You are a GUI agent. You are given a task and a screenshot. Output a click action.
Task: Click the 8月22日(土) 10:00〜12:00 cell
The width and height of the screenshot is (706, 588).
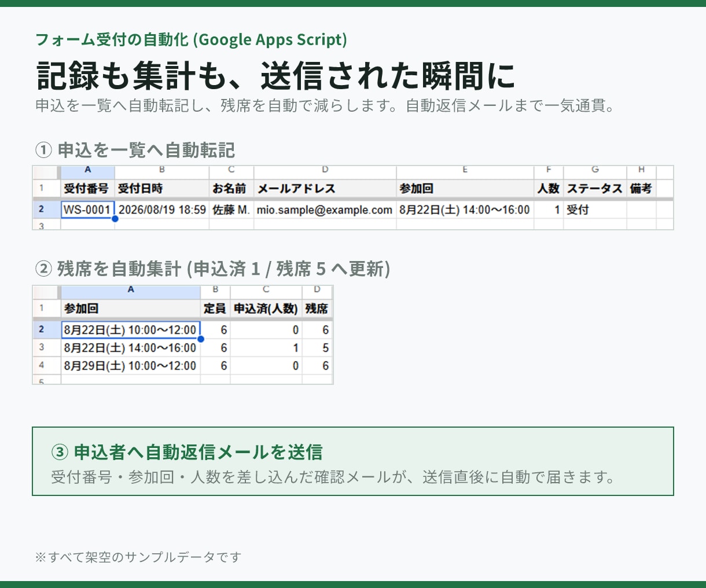click(x=131, y=330)
